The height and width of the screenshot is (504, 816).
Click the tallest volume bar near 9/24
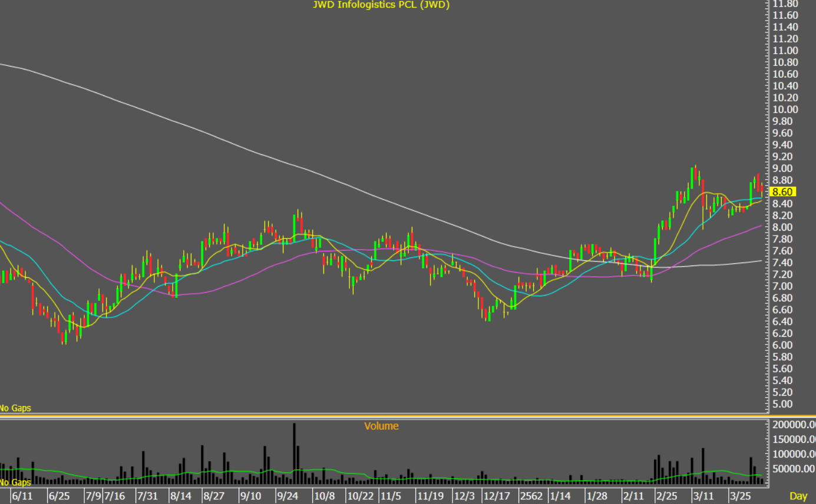click(294, 453)
